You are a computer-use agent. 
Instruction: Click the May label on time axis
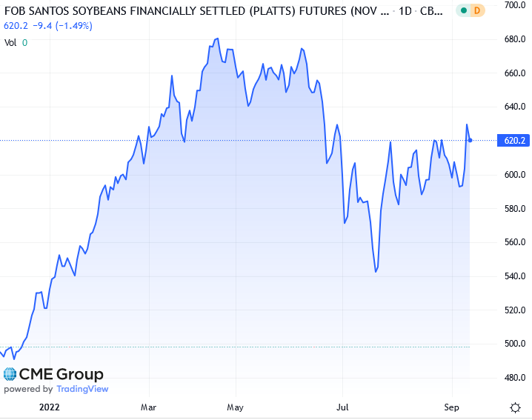[236, 407]
